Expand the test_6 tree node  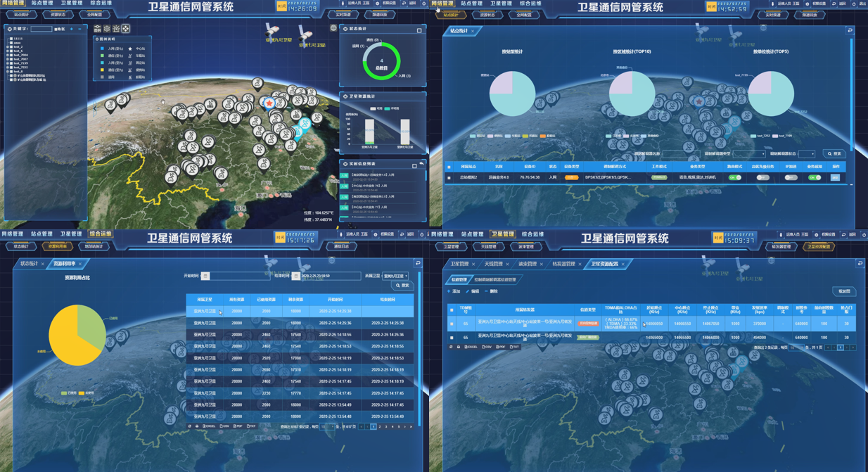point(8,51)
